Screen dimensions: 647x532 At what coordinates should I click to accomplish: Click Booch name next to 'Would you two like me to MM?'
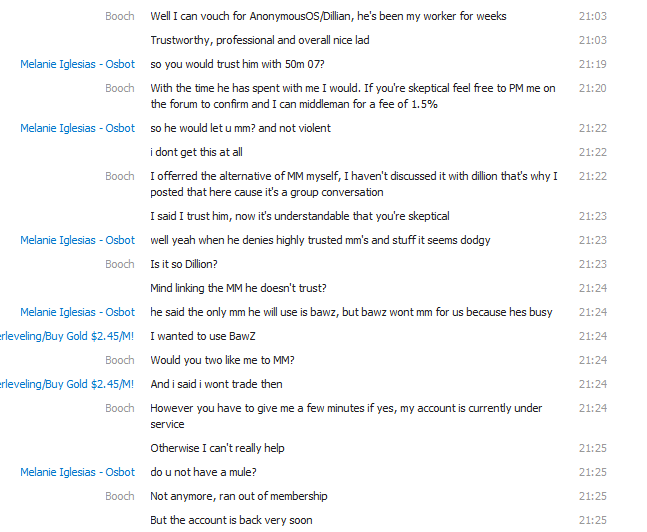click(x=120, y=360)
